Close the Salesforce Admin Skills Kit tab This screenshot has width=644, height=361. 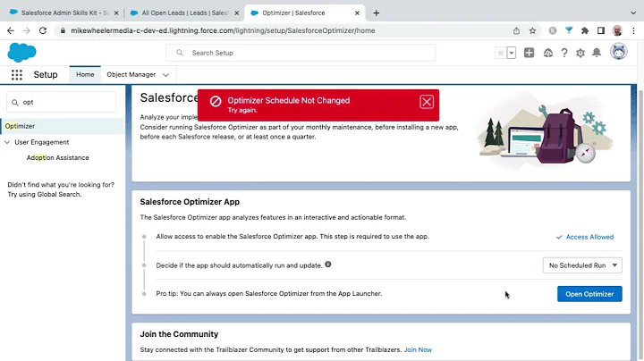pyautogui.click(x=116, y=13)
